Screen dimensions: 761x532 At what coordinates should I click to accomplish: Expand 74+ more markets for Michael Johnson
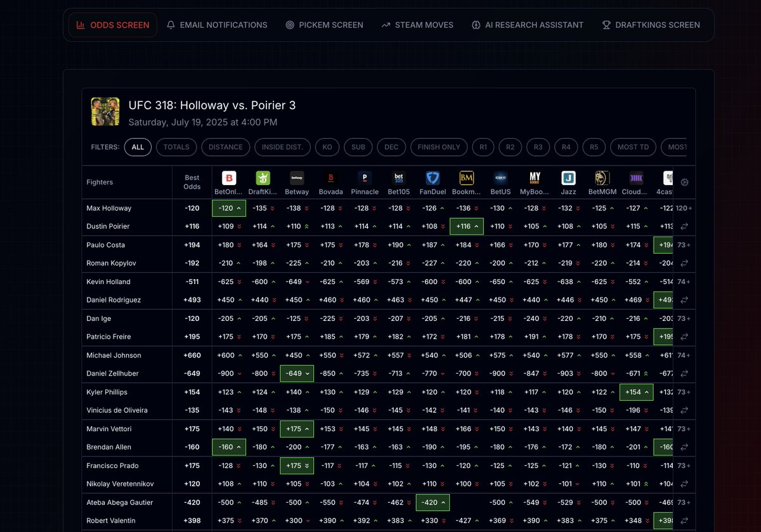tap(684, 355)
